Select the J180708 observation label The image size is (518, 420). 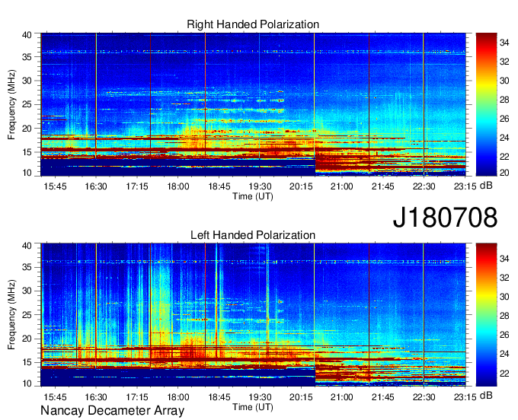click(445, 218)
